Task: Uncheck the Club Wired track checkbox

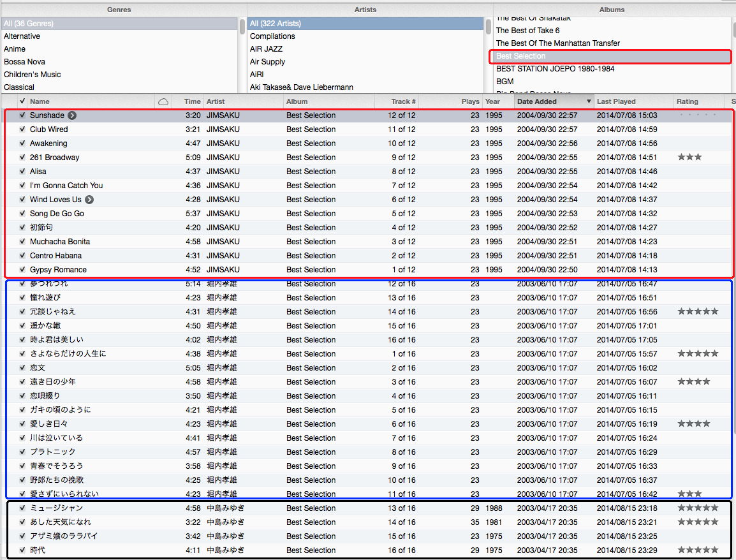Action: (x=22, y=129)
